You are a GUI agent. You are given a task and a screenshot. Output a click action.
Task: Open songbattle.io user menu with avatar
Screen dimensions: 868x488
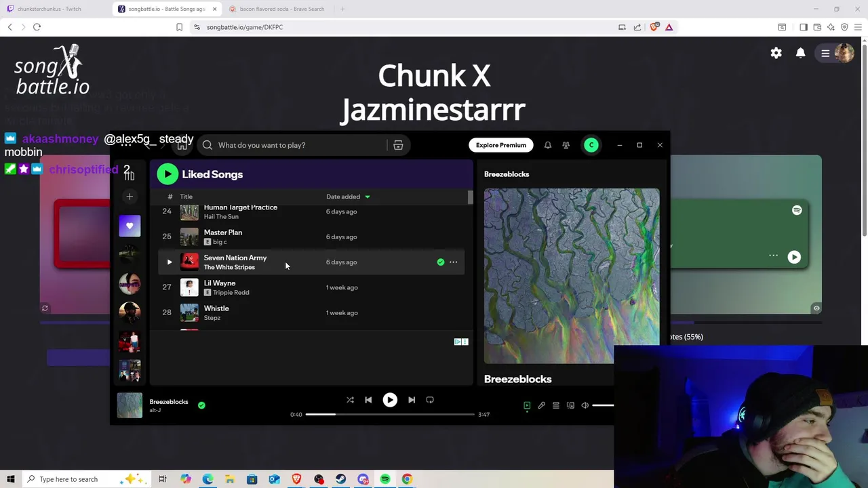click(x=835, y=53)
